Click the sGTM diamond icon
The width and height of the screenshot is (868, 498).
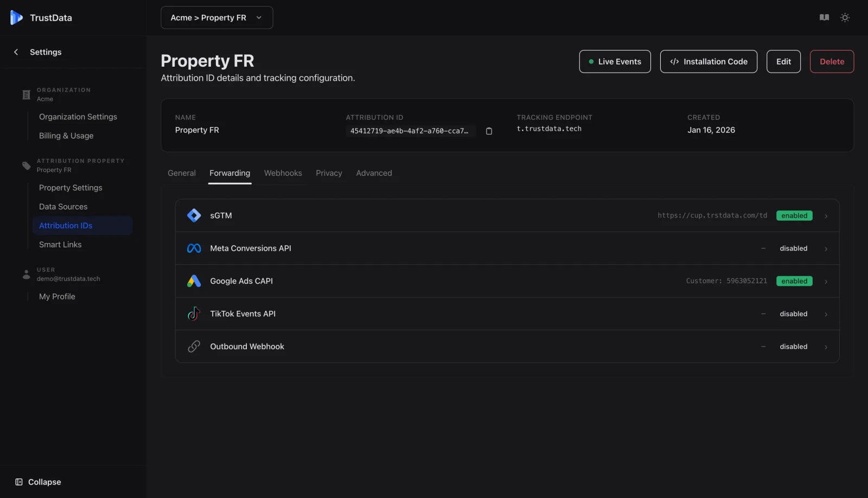click(194, 215)
